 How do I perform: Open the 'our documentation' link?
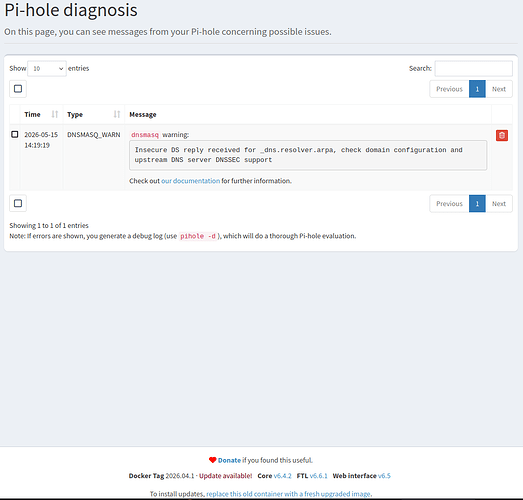[190, 181]
